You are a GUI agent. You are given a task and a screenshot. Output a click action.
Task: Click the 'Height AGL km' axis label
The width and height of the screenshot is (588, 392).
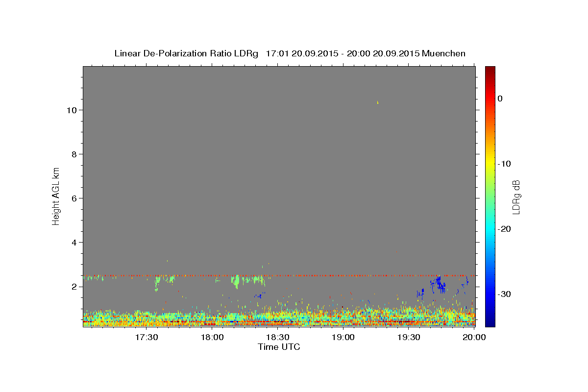coord(56,196)
